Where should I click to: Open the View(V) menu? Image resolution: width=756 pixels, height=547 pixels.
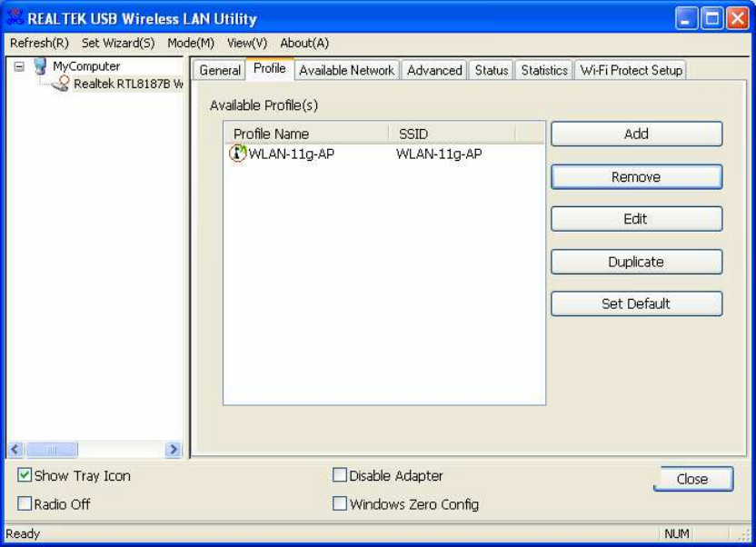point(247,44)
